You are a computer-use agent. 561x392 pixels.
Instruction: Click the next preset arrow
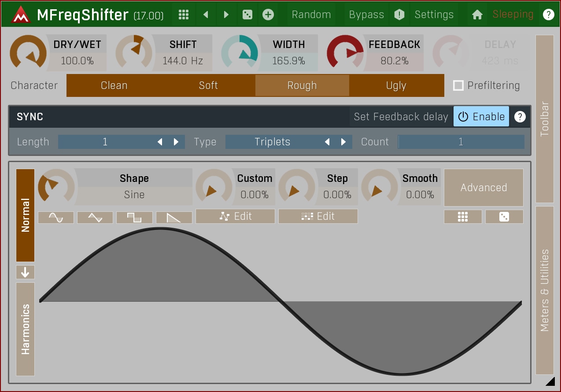click(226, 15)
